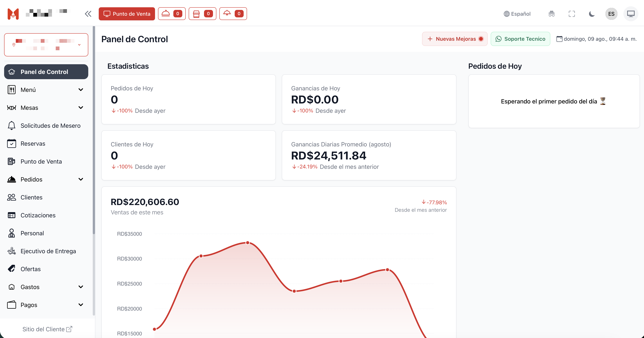Click the Clientes people icon
The width and height of the screenshot is (644, 338).
pyautogui.click(x=12, y=197)
